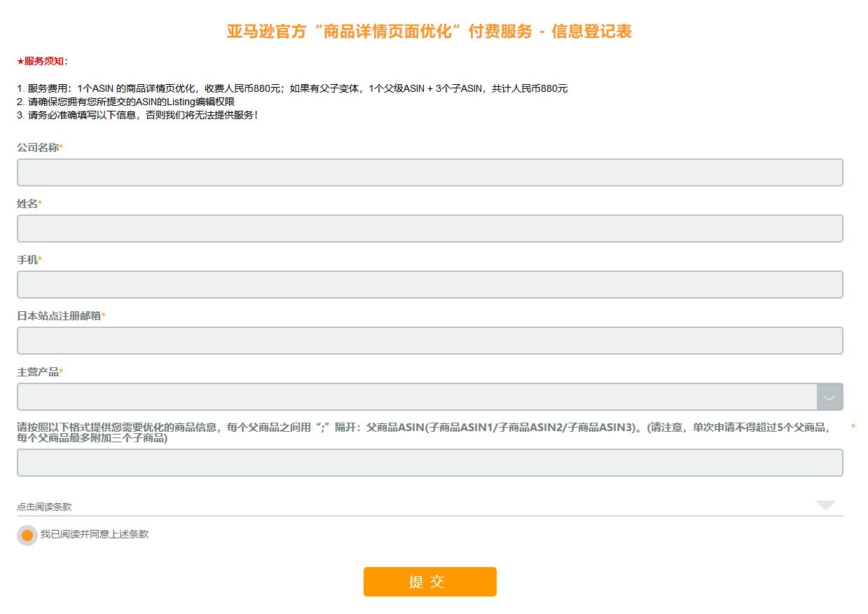868x614 pixels.
Task: Click the 主营产品 field label
Action: pos(38,372)
